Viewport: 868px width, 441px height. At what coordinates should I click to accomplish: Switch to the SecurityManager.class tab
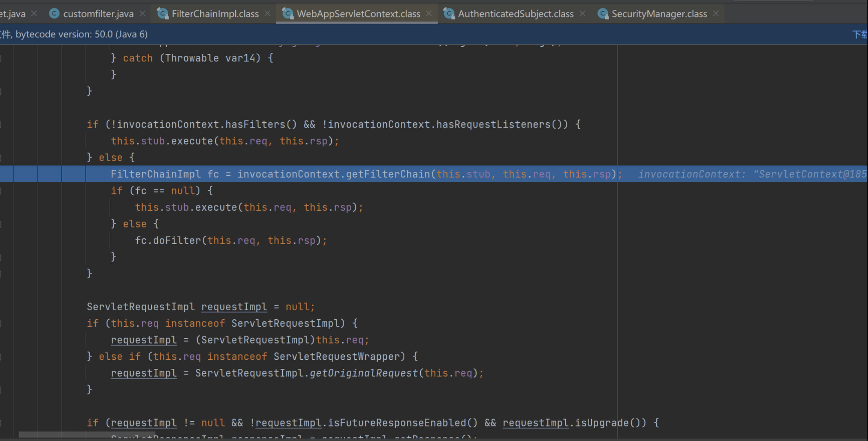click(x=659, y=14)
